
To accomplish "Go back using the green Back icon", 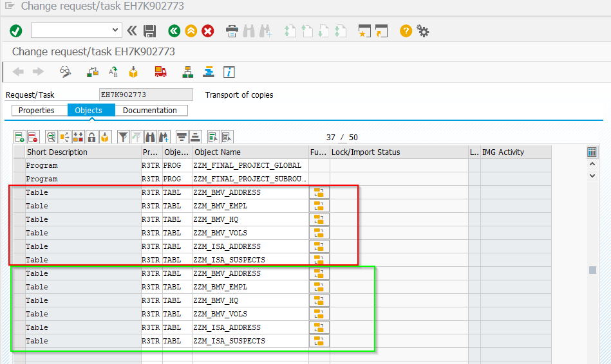I will coord(174,31).
